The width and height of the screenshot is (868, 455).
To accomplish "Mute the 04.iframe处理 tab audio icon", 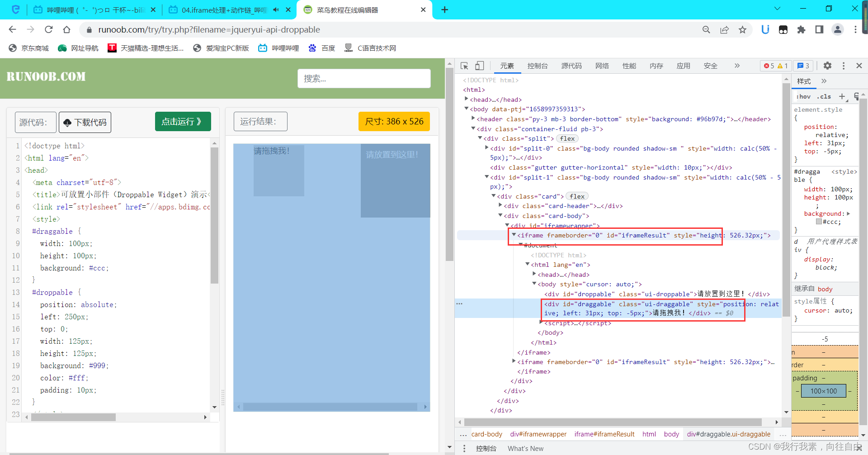I will click(276, 9).
